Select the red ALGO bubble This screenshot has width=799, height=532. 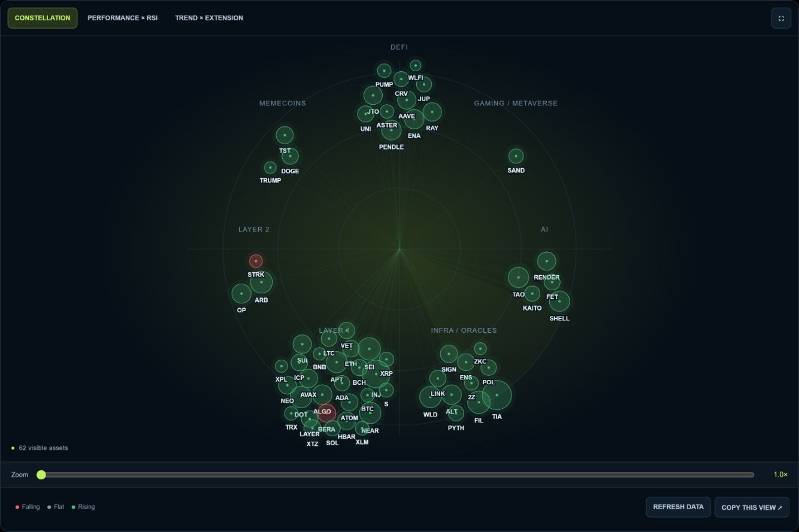(x=326, y=413)
